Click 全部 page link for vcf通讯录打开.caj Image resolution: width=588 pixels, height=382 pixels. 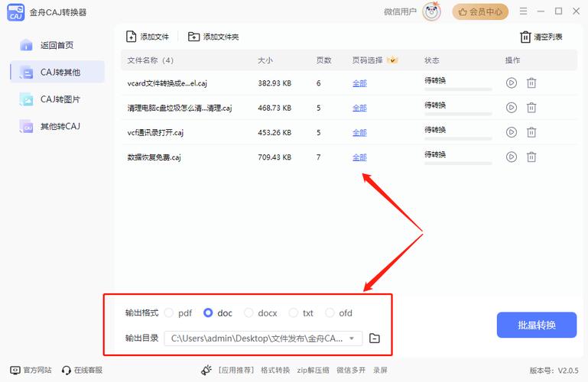click(359, 133)
